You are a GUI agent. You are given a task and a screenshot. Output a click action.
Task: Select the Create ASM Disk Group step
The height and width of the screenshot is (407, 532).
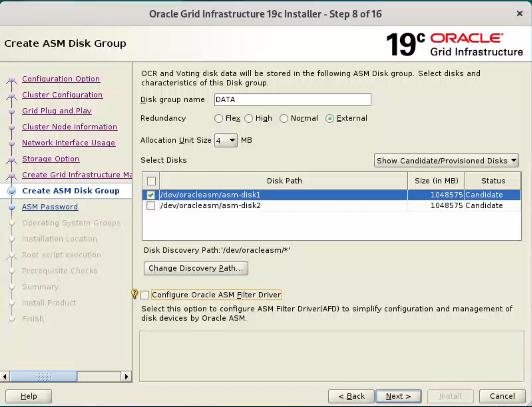71,191
